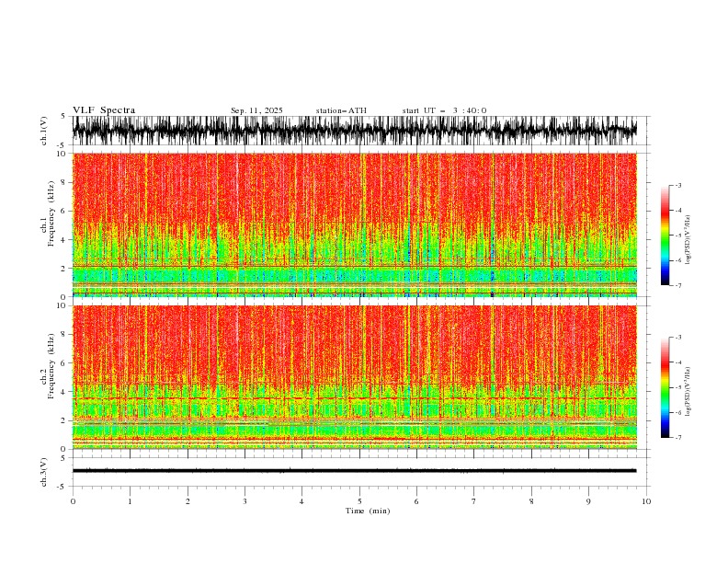Click the ch.1 spectrogram panel

pos(354,224)
